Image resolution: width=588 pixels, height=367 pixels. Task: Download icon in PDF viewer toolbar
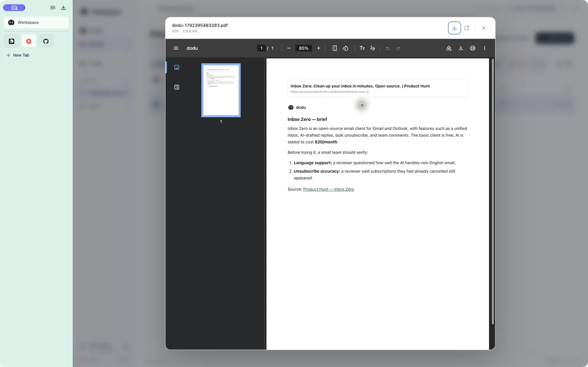(x=461, y=48)
